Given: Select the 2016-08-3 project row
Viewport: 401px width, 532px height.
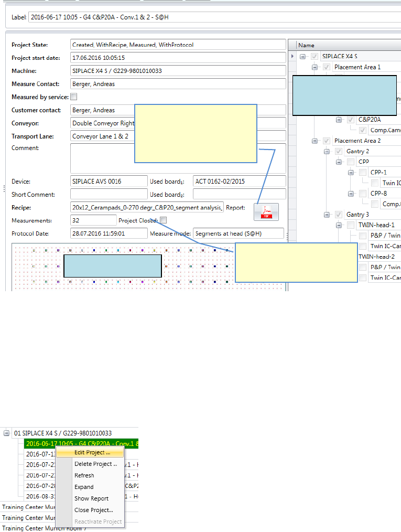Looking at the screenshot, I should click(41, 496).
